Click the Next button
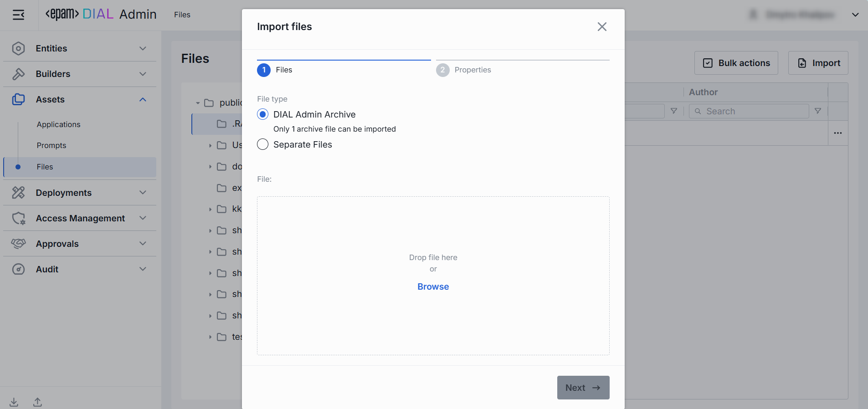The width and height of the screenshot is (868, 409). [x=583, y=388]
